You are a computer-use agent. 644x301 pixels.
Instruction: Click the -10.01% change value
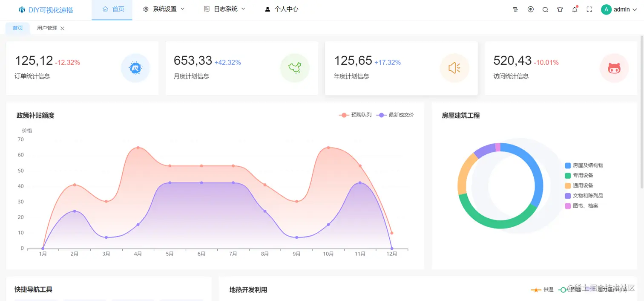click(x=546, y=63)
